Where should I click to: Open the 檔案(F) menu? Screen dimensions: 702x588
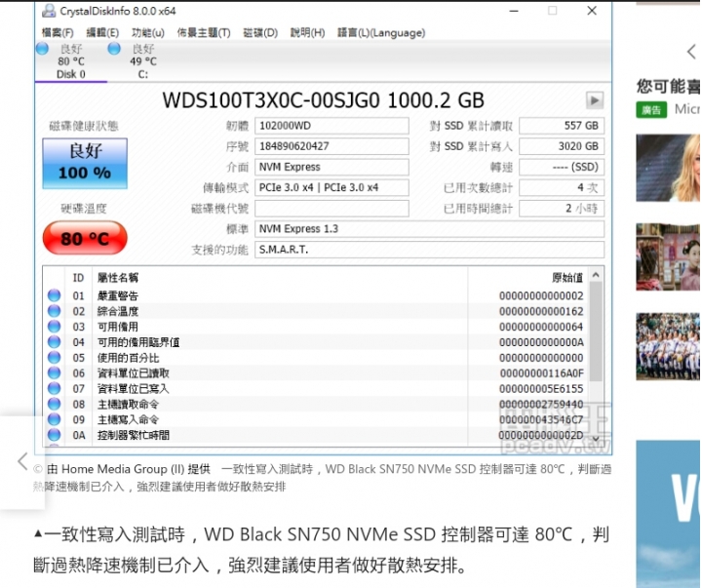click(58, 33)
